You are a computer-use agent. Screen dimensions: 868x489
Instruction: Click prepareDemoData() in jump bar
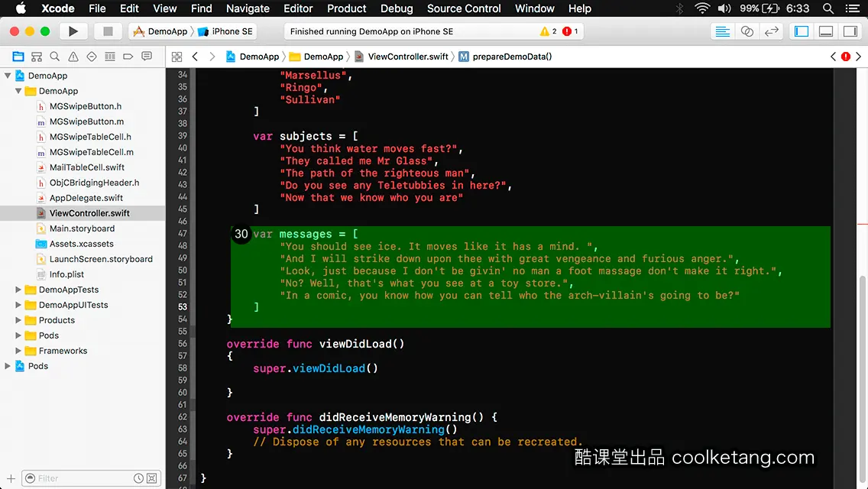click(505, 57)
